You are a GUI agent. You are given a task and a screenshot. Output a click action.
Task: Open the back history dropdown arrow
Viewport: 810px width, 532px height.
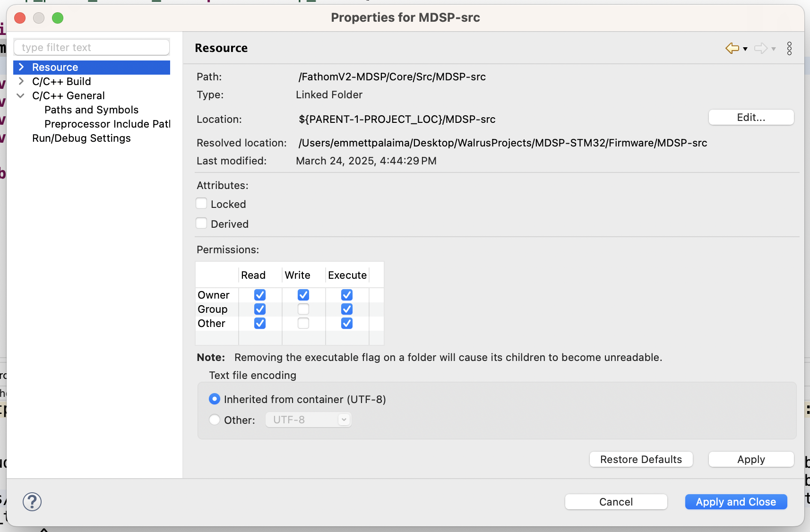pyautogui.click(x=745, y=49)
